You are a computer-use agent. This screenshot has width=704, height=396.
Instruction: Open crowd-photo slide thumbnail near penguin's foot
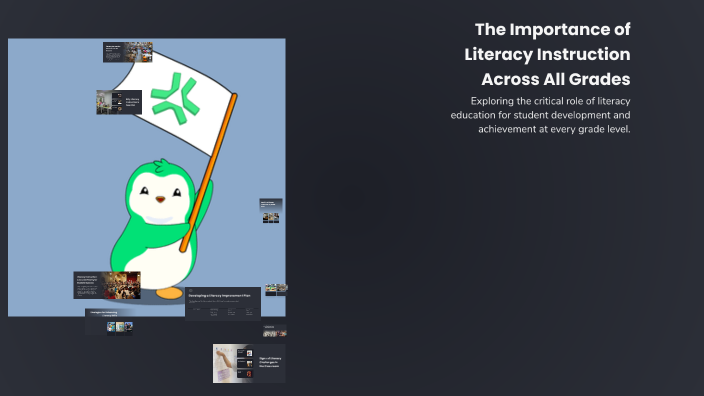click(107, 285)
